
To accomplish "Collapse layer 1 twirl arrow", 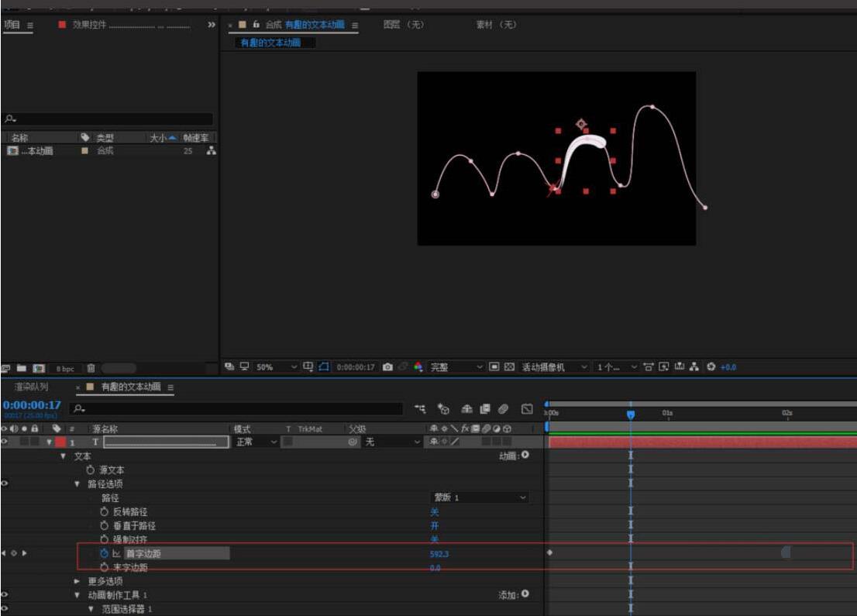I will coord(49,442).
